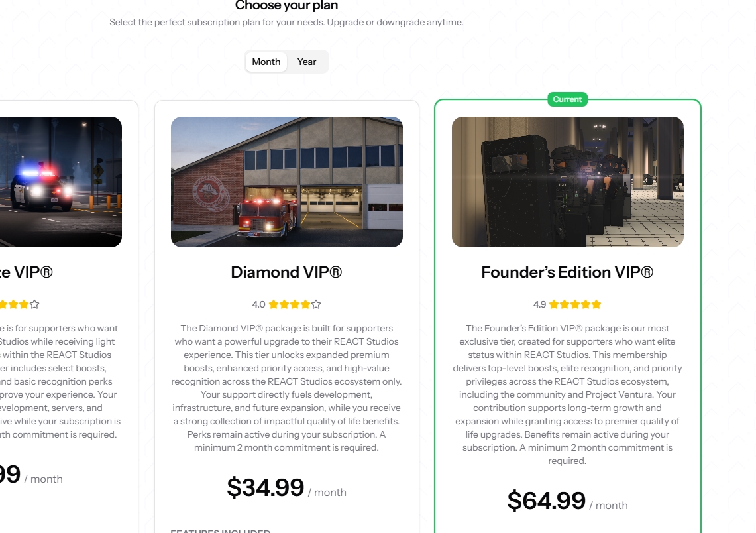This screenshot has width=756, height=533.
Task: Open the police cruiser plan image
Action: tap(61, 182)
